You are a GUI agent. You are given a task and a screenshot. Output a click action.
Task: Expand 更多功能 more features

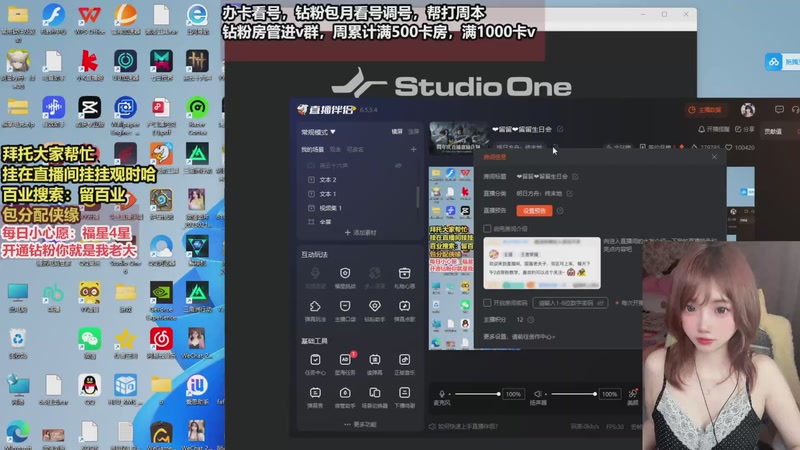(360, 424)
